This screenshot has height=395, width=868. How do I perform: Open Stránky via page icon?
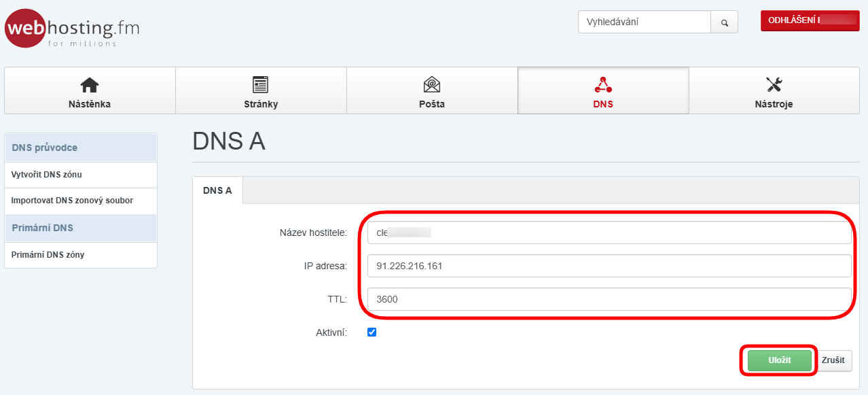click(x=261, y=85)
